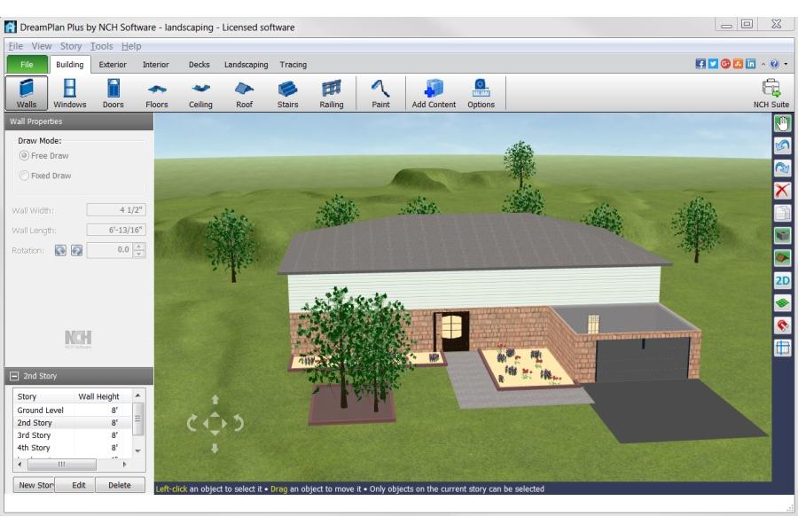
Task: Open the Tools menu
Action: pyautogui.click(x=101, y=46)
